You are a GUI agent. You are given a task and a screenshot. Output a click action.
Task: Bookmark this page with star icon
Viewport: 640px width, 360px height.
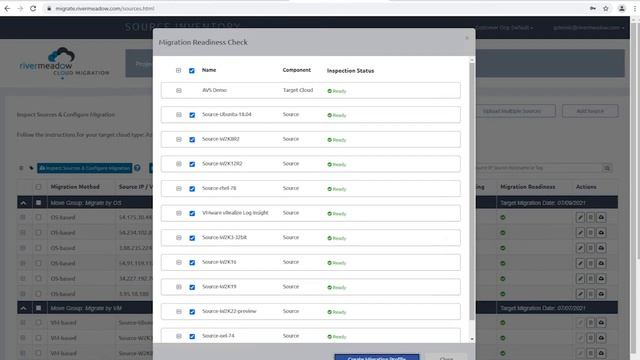606,8
